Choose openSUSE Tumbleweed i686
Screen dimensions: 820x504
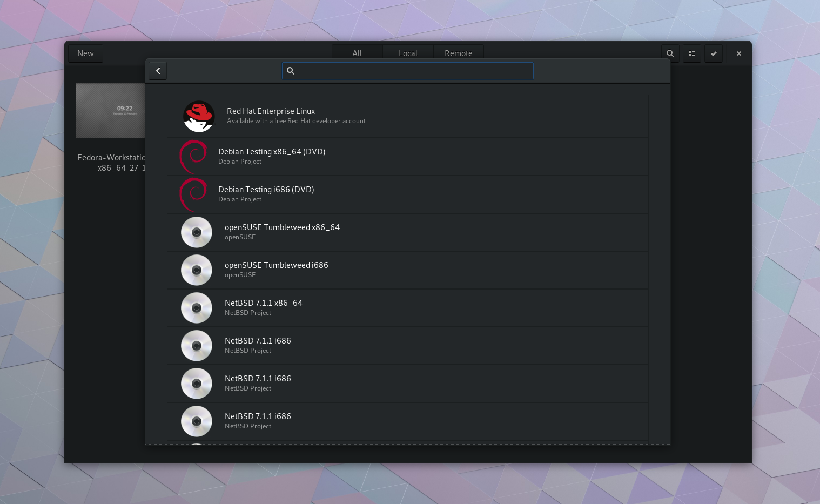coord(378,270)
